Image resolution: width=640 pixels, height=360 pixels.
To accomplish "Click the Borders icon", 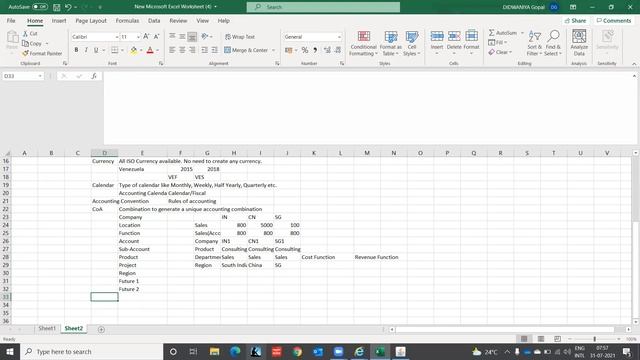I will coord(115,50).
